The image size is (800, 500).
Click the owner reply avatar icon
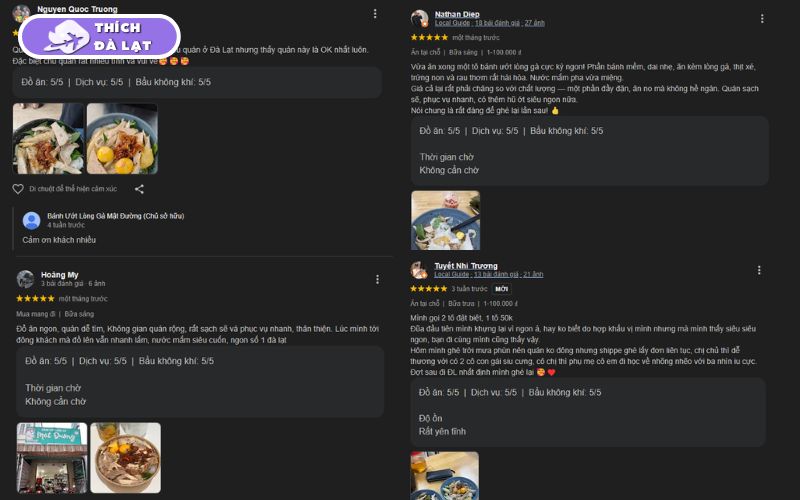coord(32,220)
